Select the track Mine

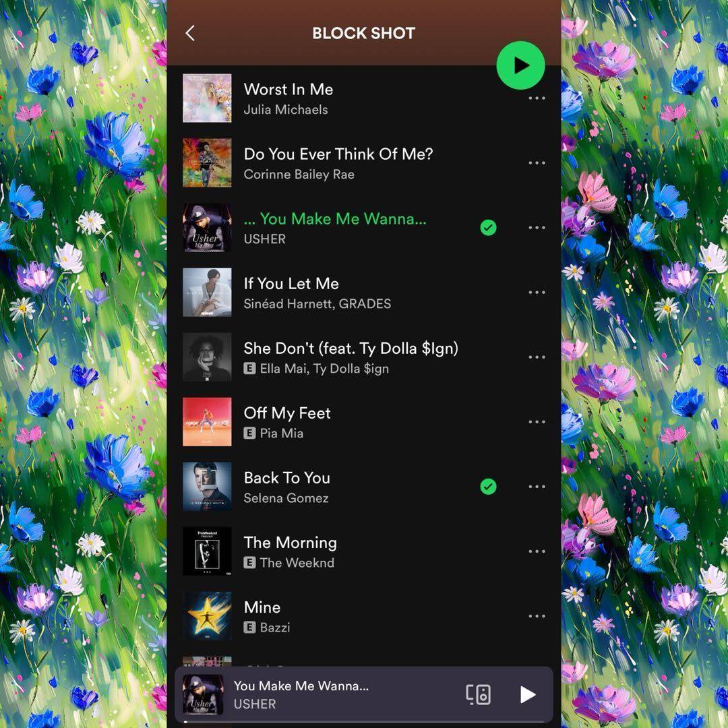[x=262, y=607]
